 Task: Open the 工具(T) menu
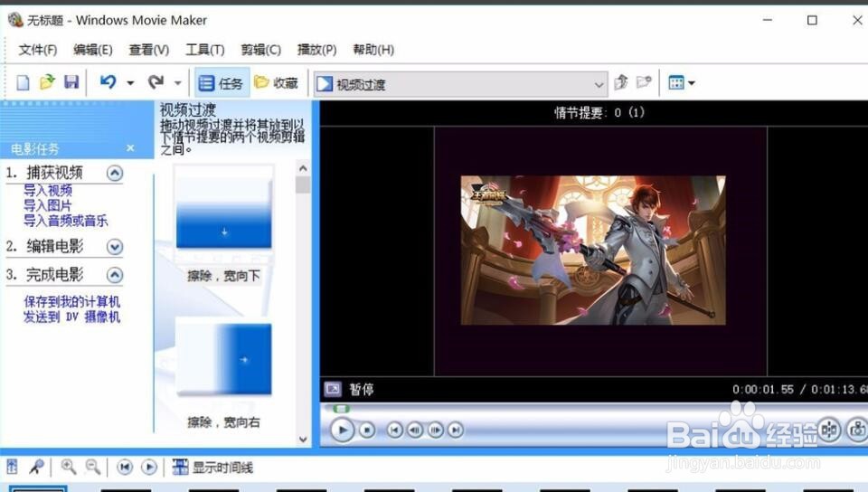205,50
